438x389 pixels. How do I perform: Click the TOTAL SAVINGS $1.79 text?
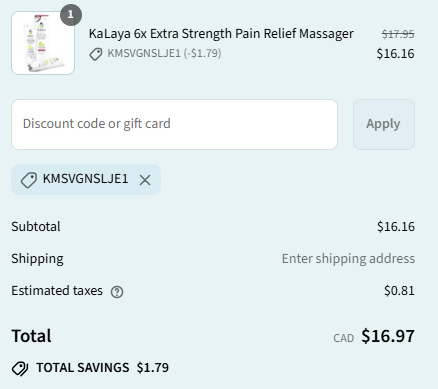(x=103, y=368)
